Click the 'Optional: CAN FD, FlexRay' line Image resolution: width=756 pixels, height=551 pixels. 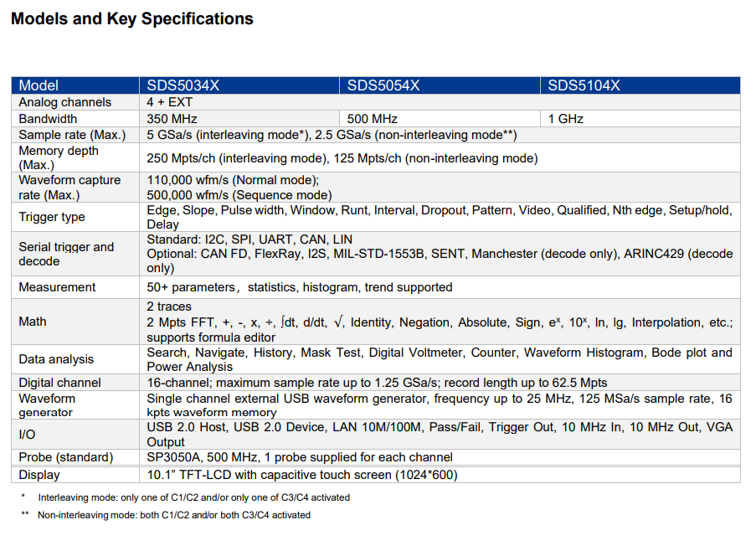tap(440, 260)
